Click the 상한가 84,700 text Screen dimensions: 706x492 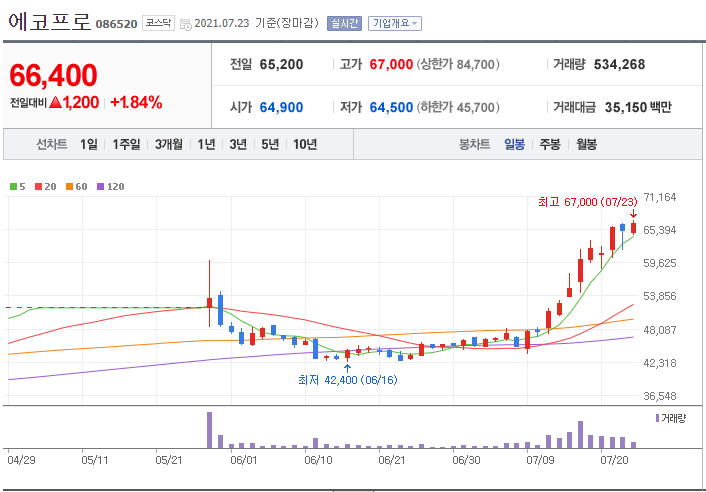(458, 64)
